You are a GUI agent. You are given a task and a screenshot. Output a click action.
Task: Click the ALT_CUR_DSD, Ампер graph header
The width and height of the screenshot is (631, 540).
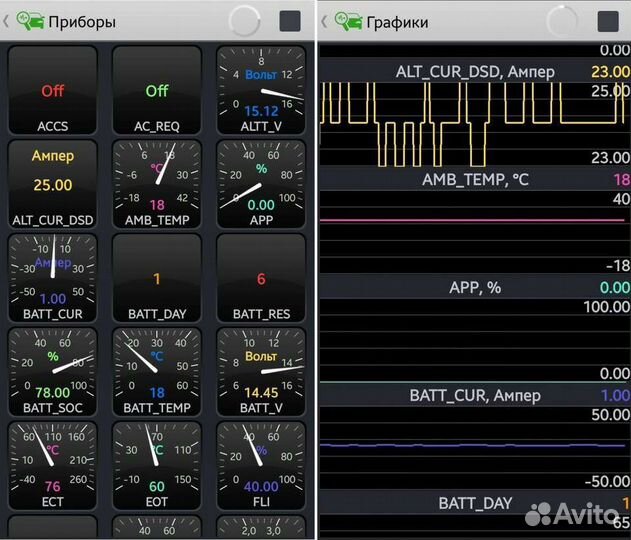475,72
